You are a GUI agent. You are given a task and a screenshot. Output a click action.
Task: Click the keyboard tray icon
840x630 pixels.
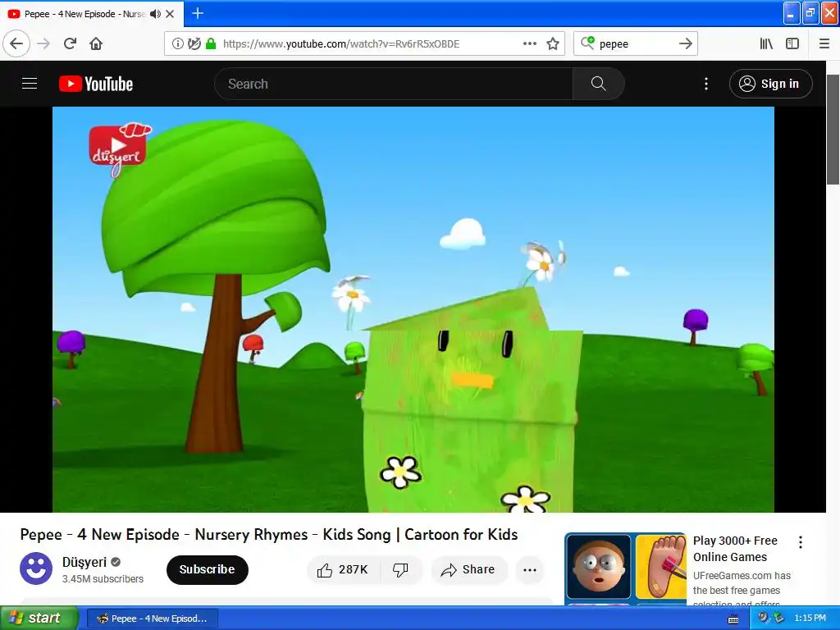pyautogui.click(x=733, y=619)
